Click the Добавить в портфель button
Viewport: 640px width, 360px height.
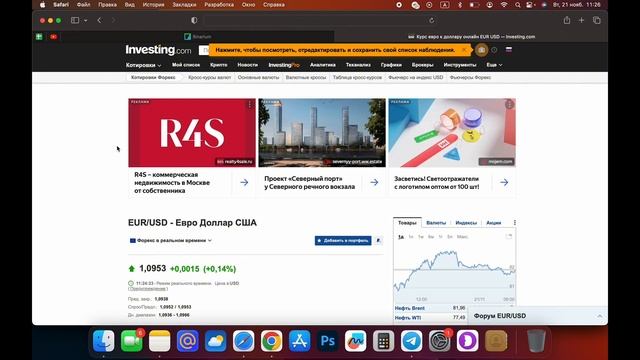(x=343, y=240)
